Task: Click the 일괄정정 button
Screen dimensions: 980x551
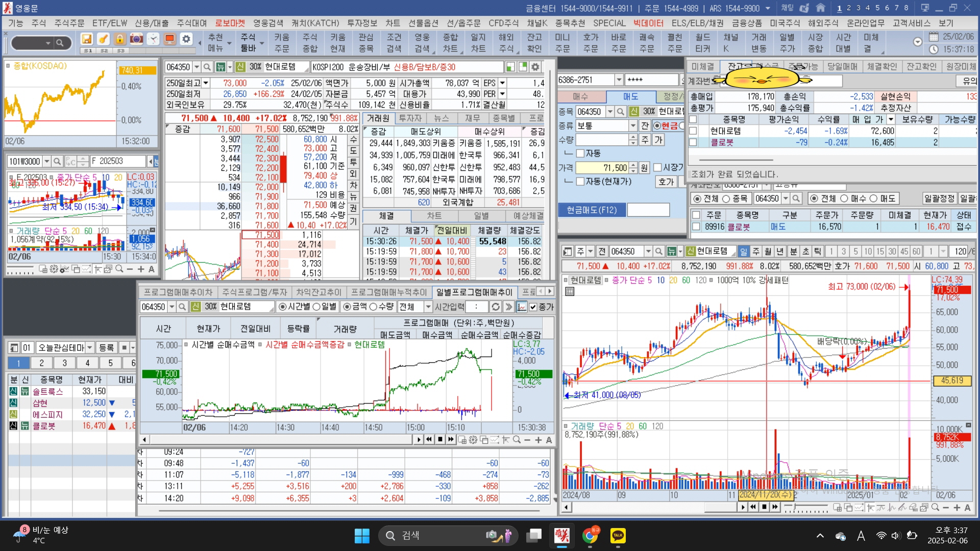Action: pyautogui.click(x=939, y=198)
